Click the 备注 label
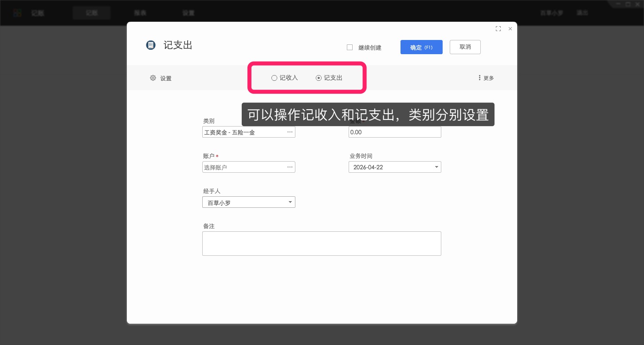This screenshot has height=345, width=644. [209, 226]
